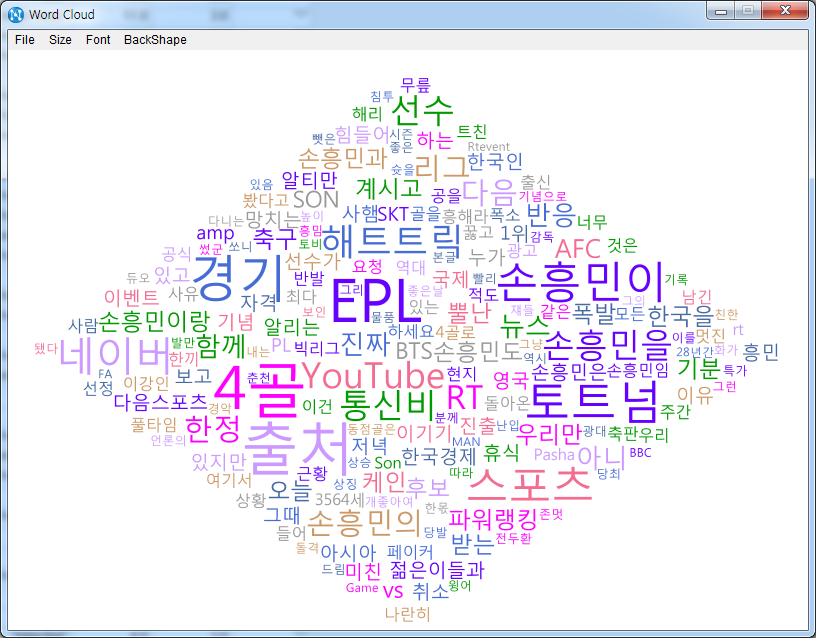
Task: Click the magenta word "요청"
Action: [367, 266]
